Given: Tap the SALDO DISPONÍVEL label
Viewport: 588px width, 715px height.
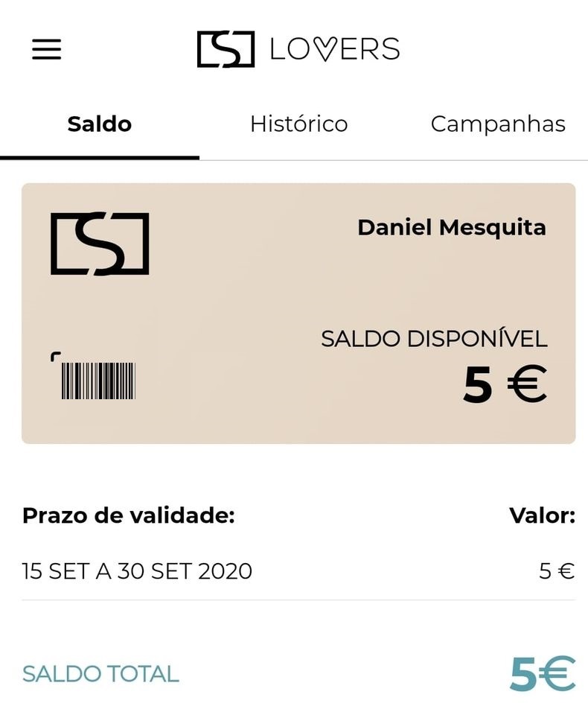Looking at the screenshot, I should tap(435, 338).
